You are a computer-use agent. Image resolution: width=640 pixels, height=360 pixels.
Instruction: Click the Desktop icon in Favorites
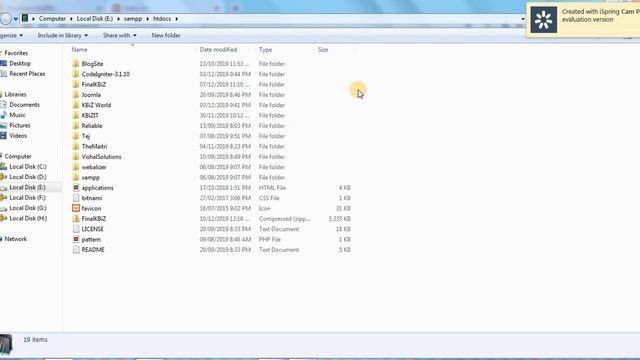point(4,63)
